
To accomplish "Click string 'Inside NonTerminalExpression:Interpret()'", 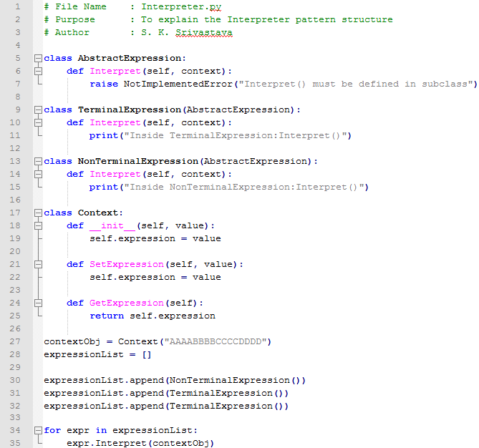I will 243,188.
